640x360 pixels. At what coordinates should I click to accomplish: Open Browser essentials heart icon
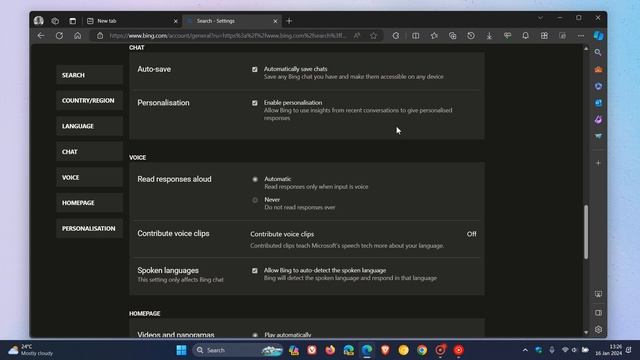(x=507, y=36)
